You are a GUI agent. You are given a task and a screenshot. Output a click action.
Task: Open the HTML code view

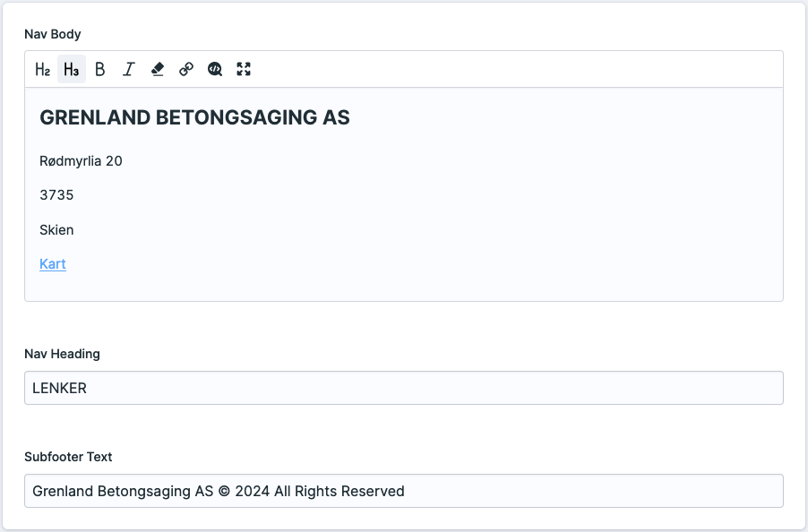pyautogui.click(x=215, y=69)
